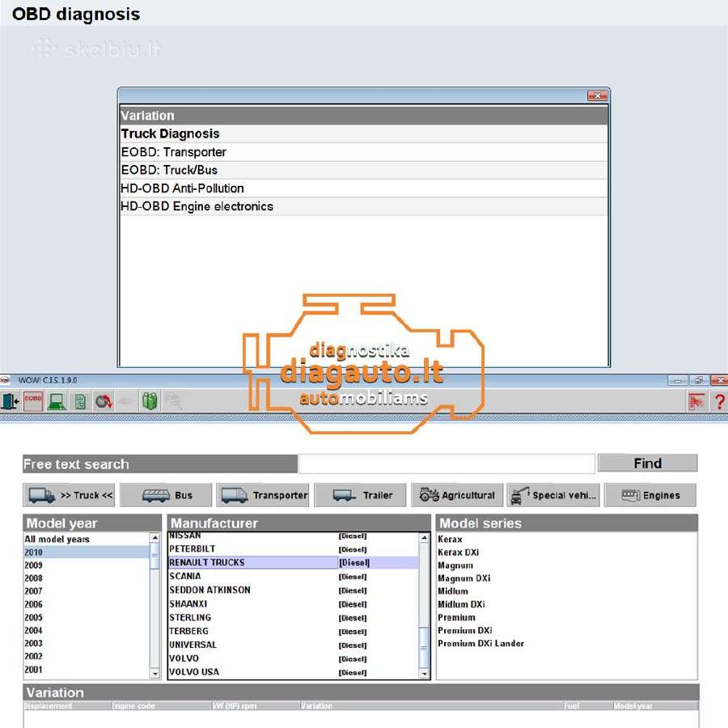Select model year 2001
The width and height of the screenshot is (728, 728).
pos(87,670)
